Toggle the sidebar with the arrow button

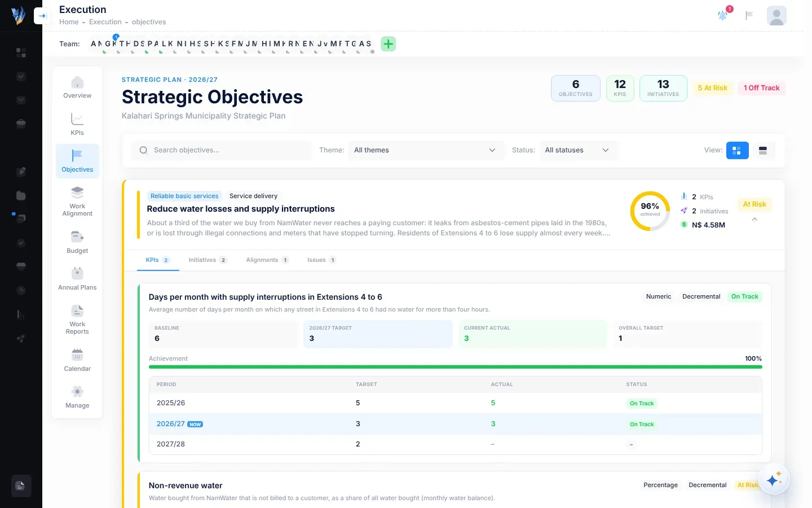pyautogui.click(x=42, y=16)
